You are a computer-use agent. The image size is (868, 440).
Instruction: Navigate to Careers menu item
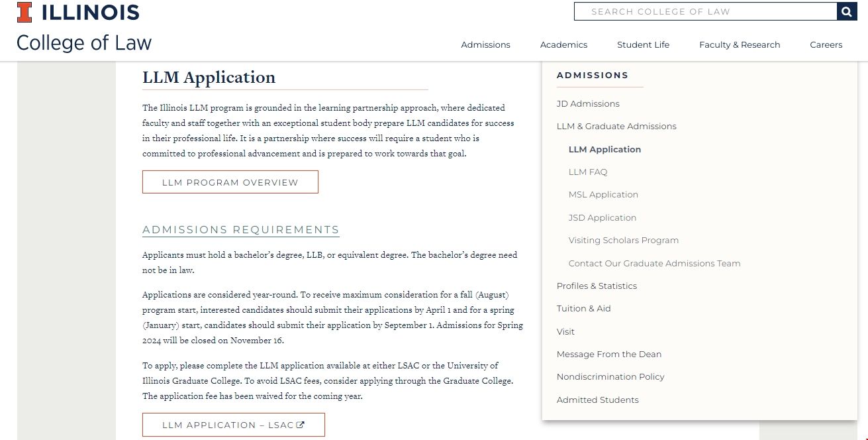pyautogui.click(x=826, y=44)
